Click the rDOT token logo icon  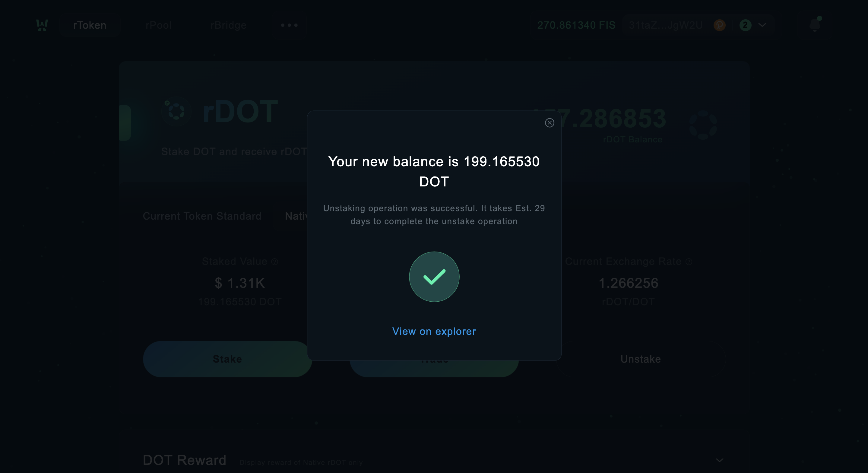pyautogui.click(x=176, y=111)
